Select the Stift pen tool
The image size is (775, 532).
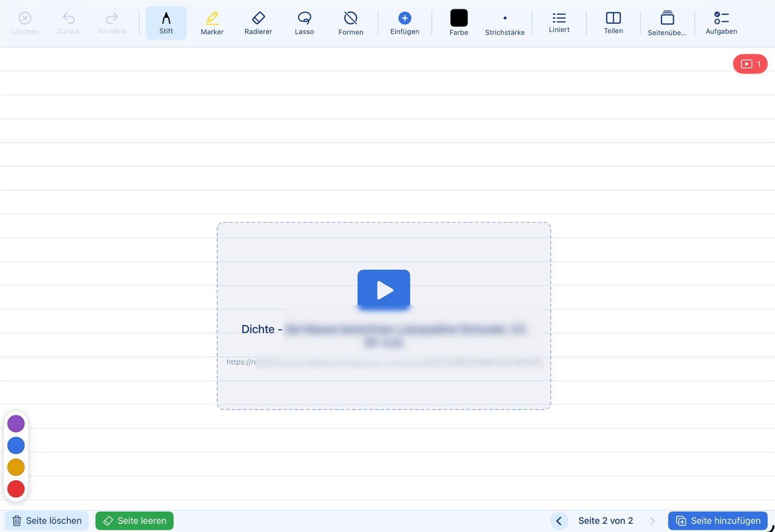[166, 23]
